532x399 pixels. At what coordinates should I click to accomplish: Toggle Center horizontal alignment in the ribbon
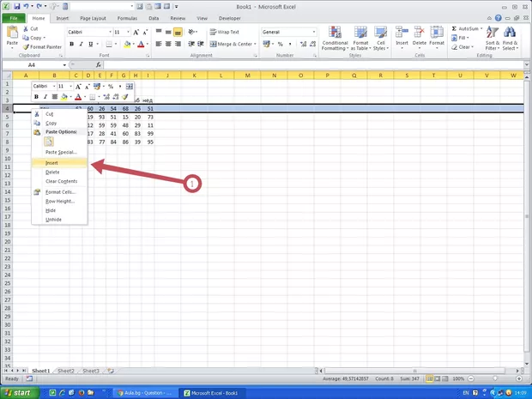point(168,44)
